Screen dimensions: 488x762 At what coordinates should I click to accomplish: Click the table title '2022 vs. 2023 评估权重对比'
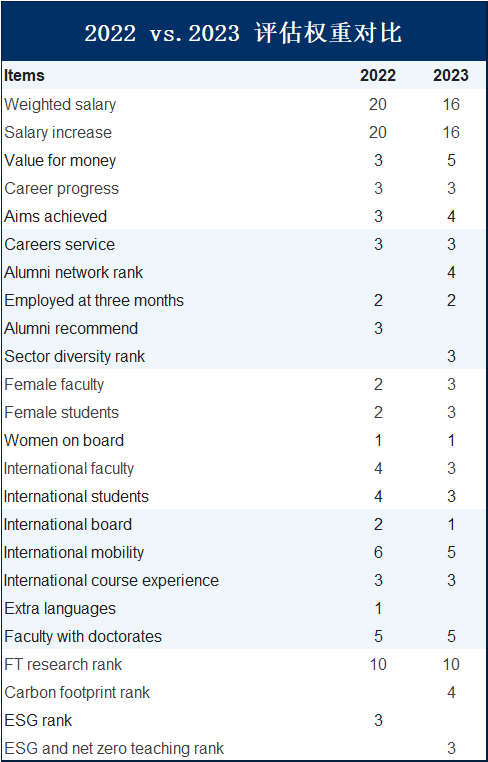tap(244, 33)
